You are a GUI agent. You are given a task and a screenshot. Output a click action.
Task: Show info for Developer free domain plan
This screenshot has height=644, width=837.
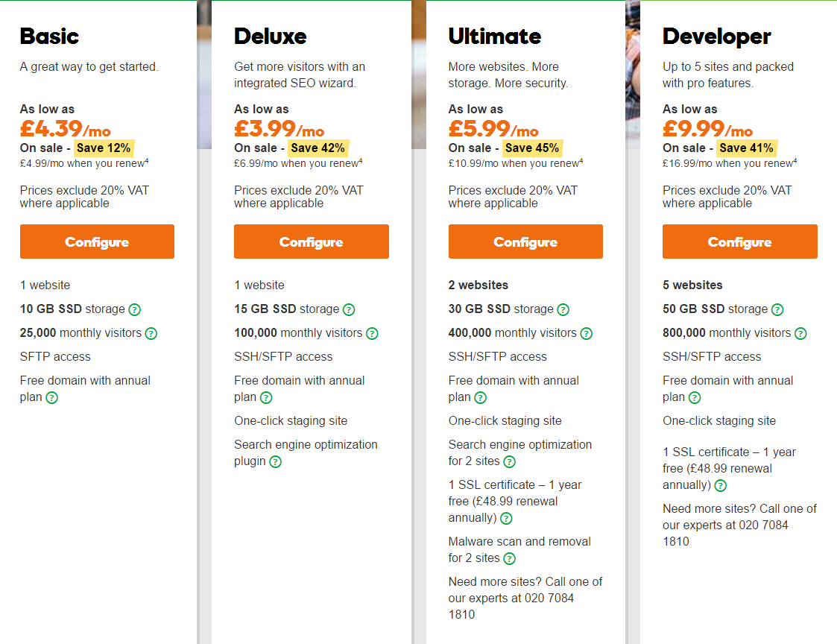tap(695, 397)
